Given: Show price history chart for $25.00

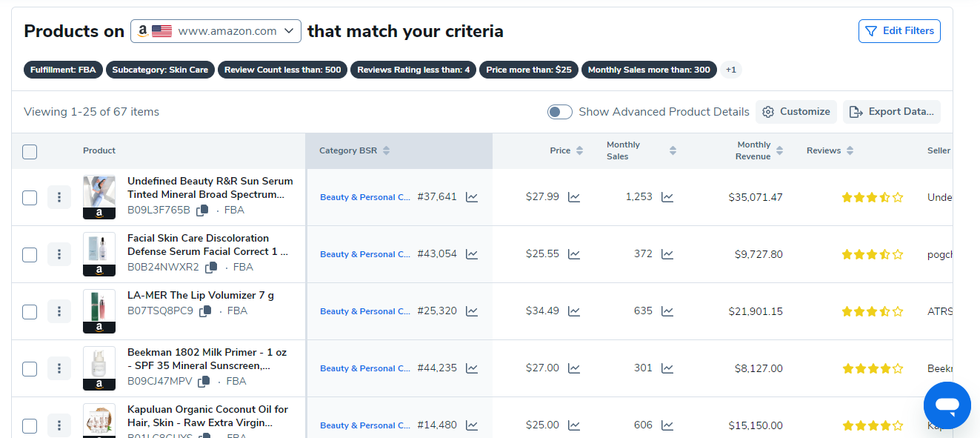Looking at the screenshot, I should [x=574, y=425].
